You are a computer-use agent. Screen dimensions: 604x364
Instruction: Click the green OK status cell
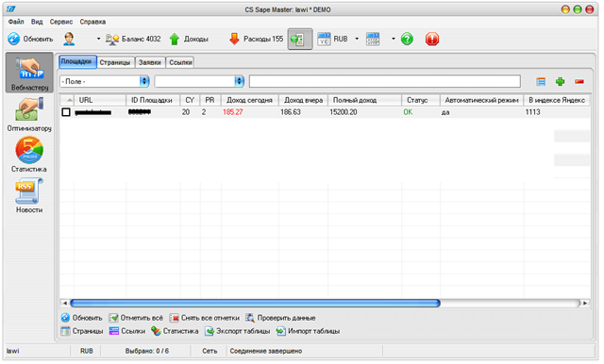(x=408, y=112)
